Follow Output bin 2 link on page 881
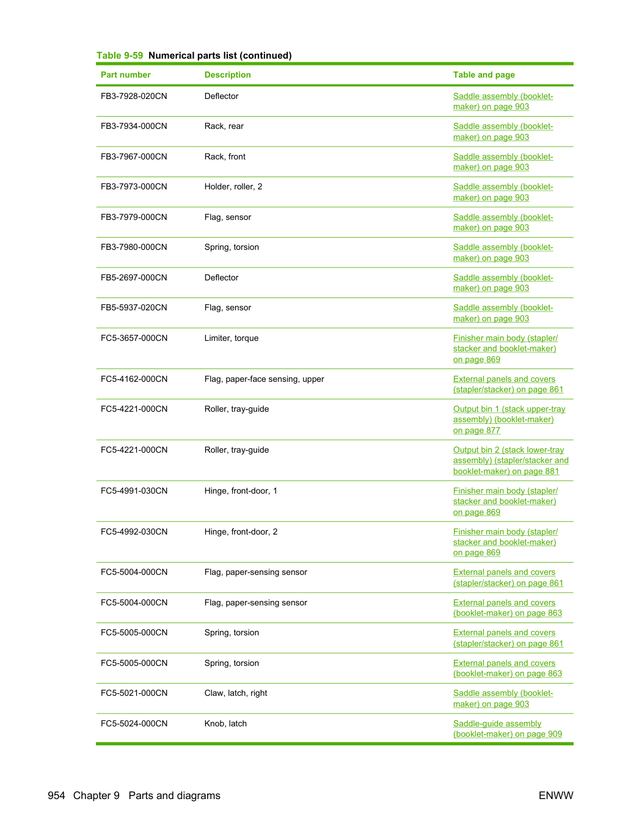Viewport: 631px width, 840px height. (x=511, y=461)
